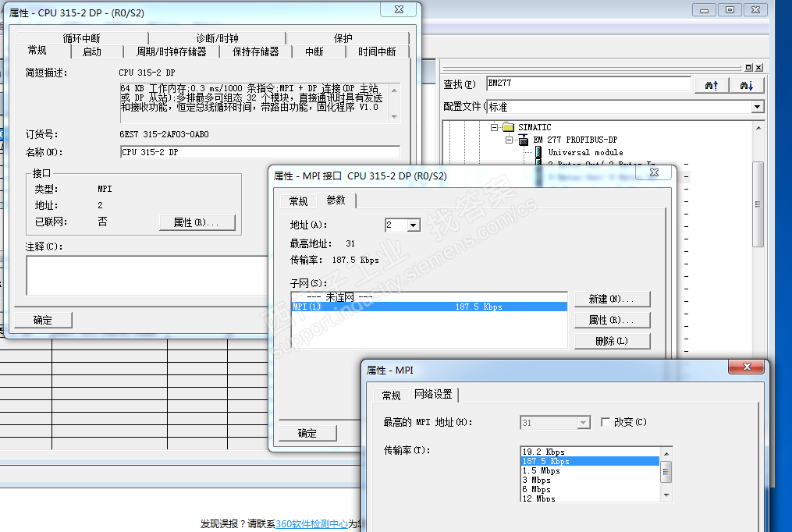The height and width of the screenshot is (532, 792).
Task: Click the Universal module icon
Action: [538, 152]
